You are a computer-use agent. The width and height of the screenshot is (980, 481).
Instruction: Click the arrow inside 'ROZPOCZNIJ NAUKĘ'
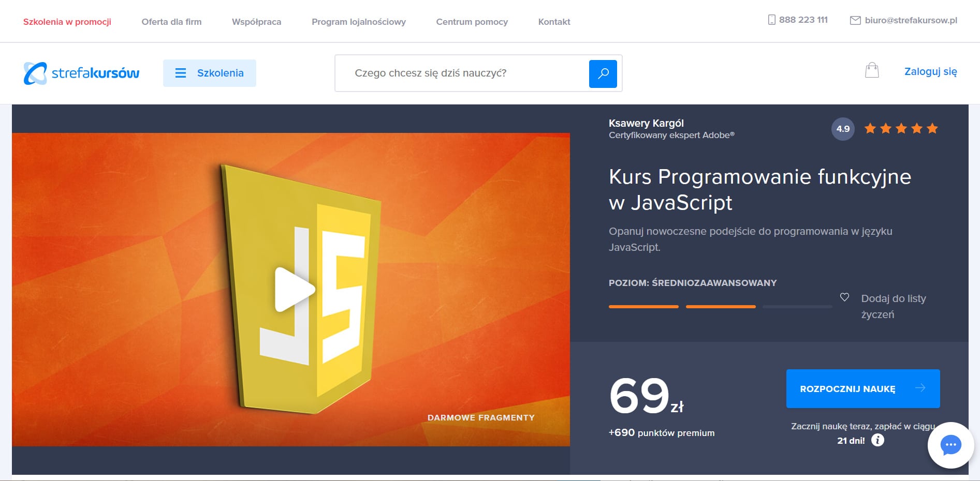[921, 388]
